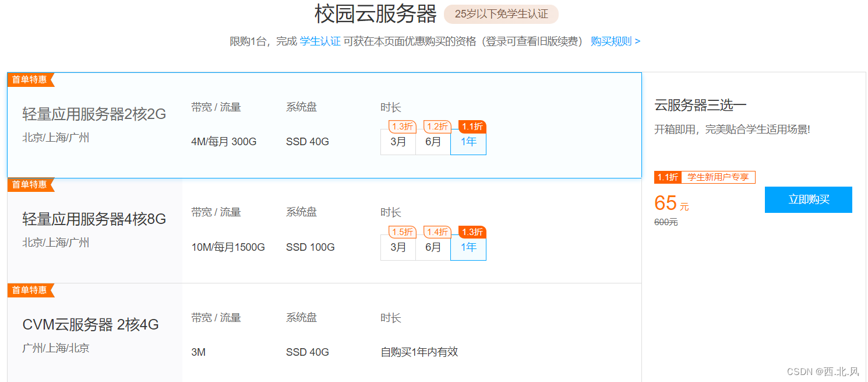Click the 1.3折 tag above 4核8G 1年
This screenshot has height=382, width=868.
(x=472, y=232)
